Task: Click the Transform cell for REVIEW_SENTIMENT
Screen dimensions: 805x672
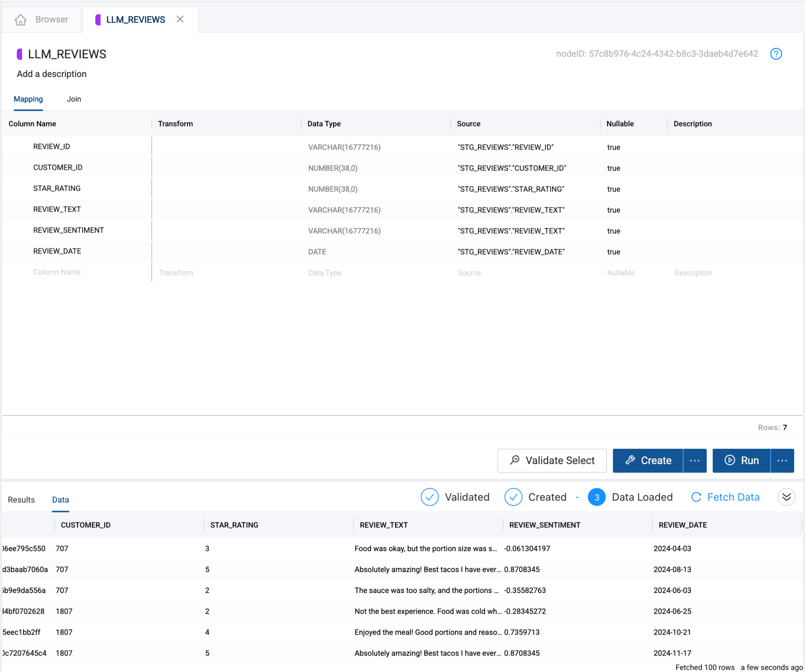Action: 226,231
